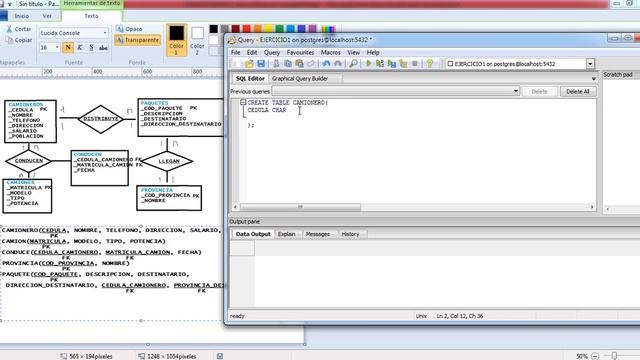640x360 pixels.
Task: Pick the yellow swatch in Paint's palette
Action: (269, 29)
